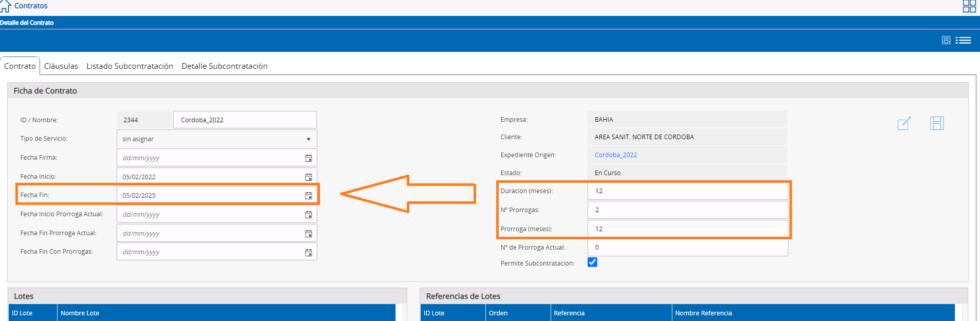Open calendar for Fecha Inicio Prorroga Actual
Viewport: 980px width, 321px height.
(x=309, y=214)
